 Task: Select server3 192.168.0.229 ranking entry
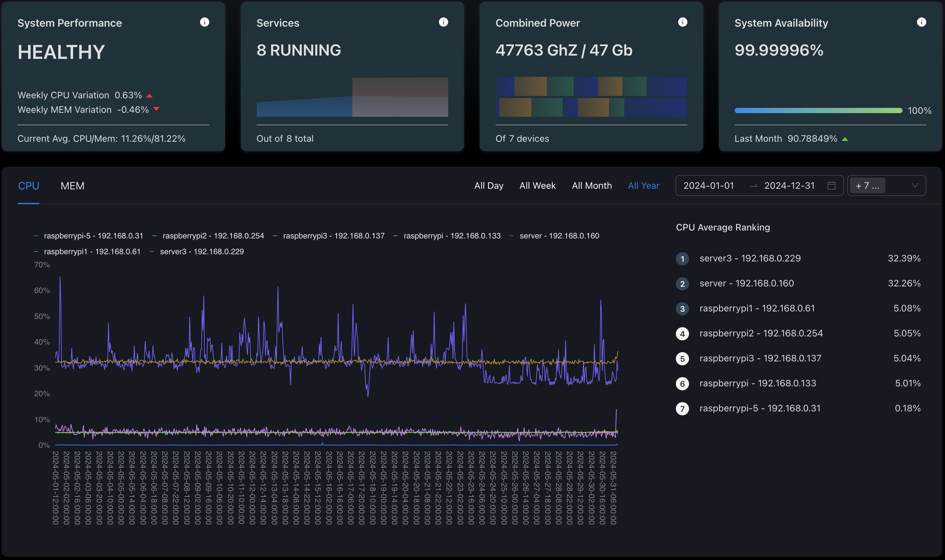pos(798,258)
